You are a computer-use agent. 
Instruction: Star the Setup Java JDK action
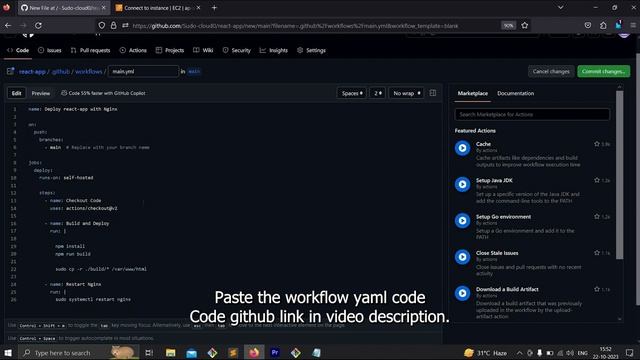(597, 180)
